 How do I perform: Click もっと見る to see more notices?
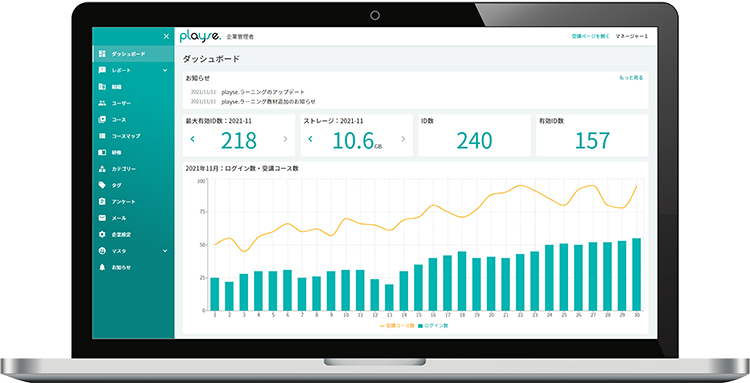(x=631, y=77)
